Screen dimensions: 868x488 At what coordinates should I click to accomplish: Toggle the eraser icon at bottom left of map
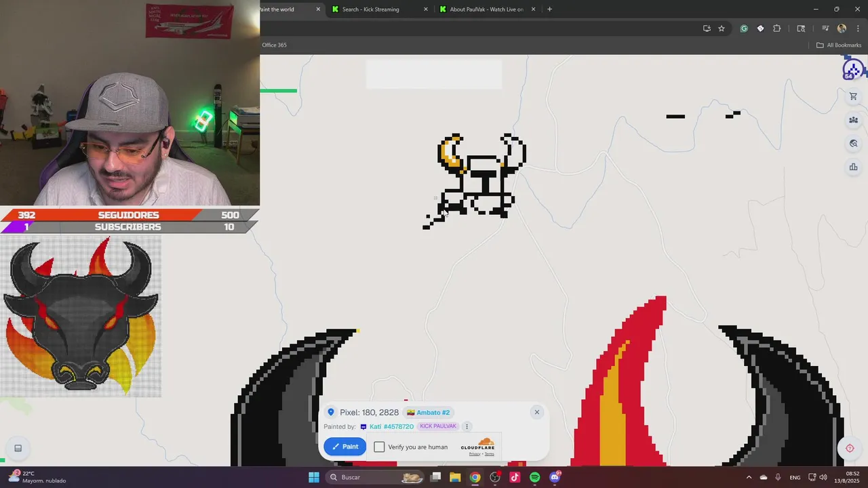point(18,448)
